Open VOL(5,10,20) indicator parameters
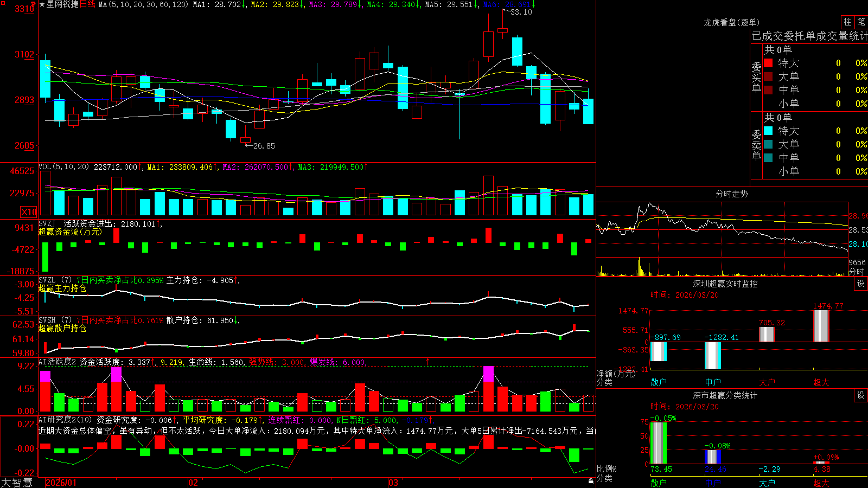The width and height of the screenshot is (868, 488). [x=63, y=166]
